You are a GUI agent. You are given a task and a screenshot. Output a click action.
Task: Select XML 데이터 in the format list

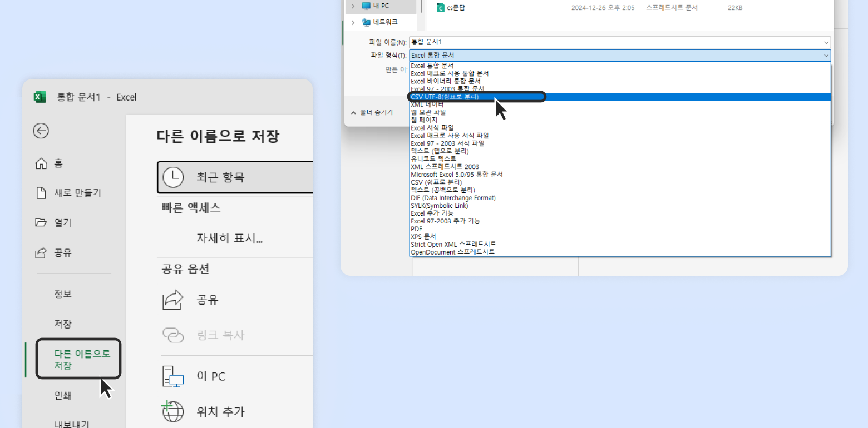pos(620,104)
